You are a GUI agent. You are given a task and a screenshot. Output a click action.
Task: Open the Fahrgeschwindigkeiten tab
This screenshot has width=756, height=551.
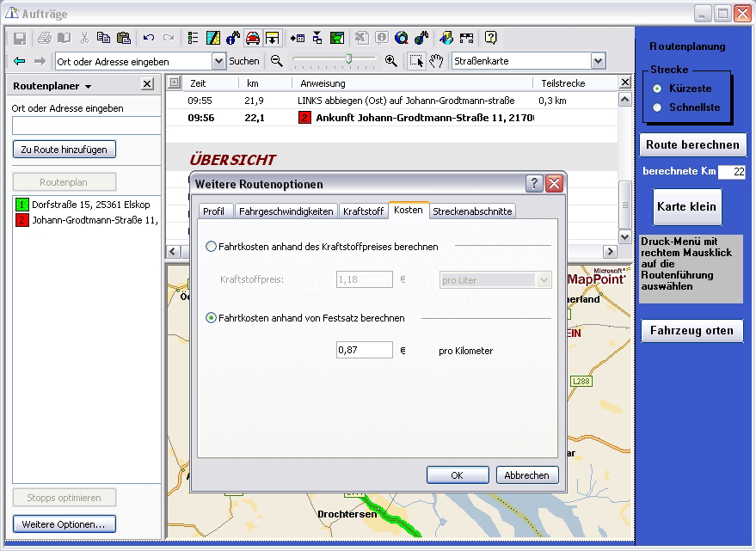click(x=286, y=211)
